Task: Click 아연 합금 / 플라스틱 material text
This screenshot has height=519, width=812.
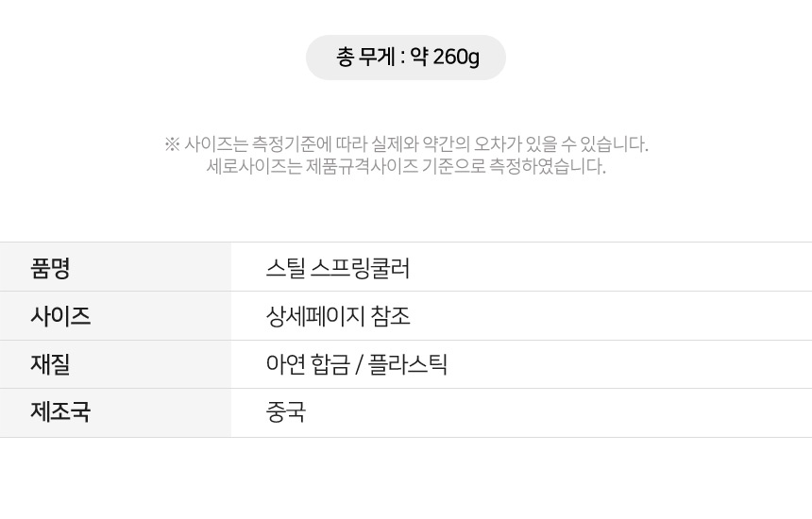Action: pyautogui.click(x=356, y=364)
